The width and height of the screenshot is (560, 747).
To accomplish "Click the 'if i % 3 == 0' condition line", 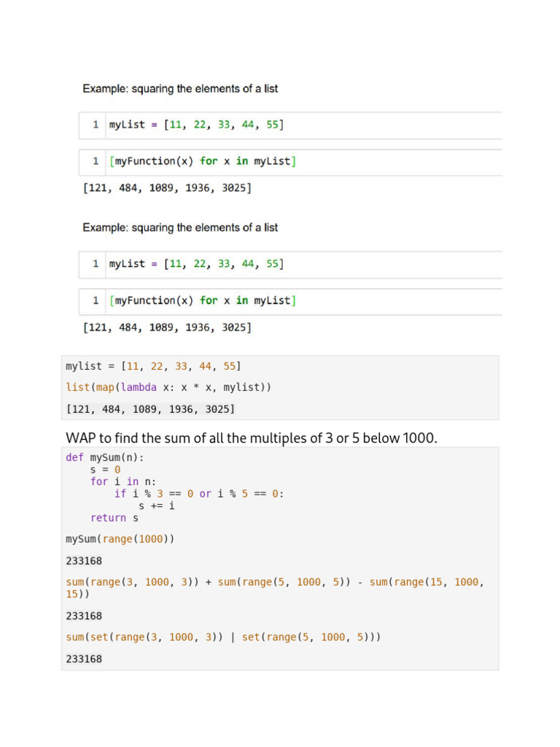I will point(198,494).
